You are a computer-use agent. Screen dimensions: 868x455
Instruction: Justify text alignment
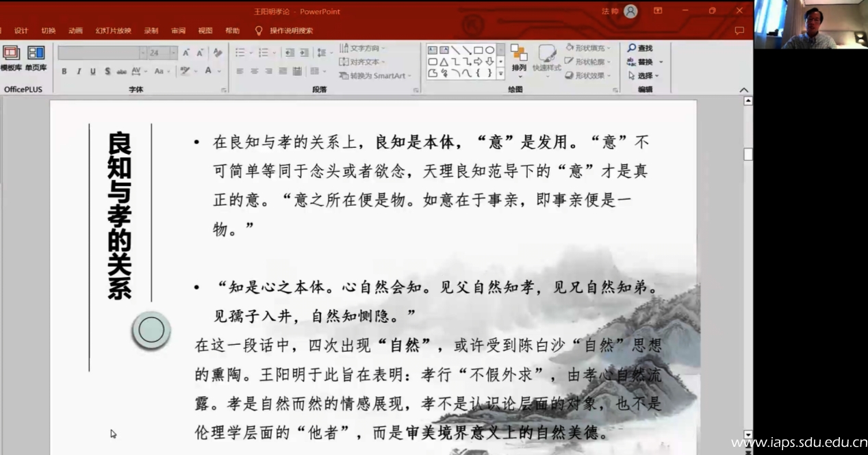point(283,71)
